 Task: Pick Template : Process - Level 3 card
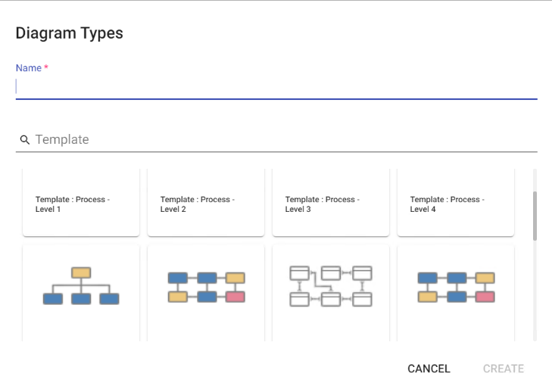pyautogui.click(x=331, y=203)
